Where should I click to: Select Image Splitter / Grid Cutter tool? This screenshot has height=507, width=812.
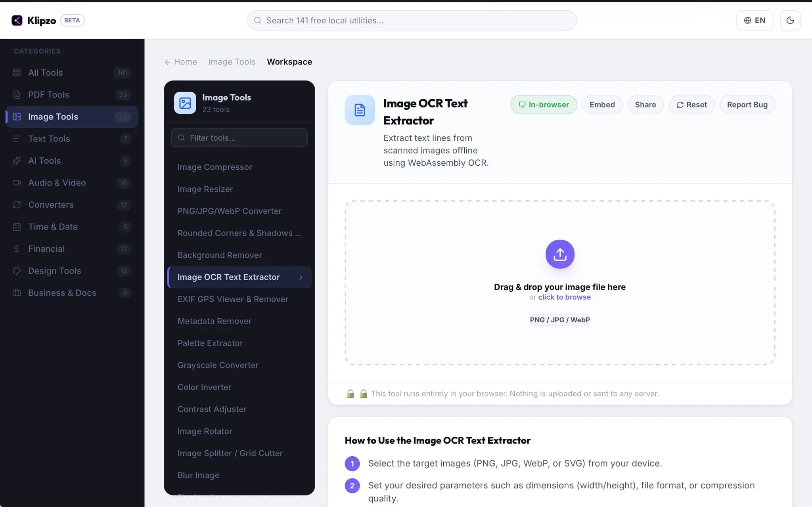point(239,453)
